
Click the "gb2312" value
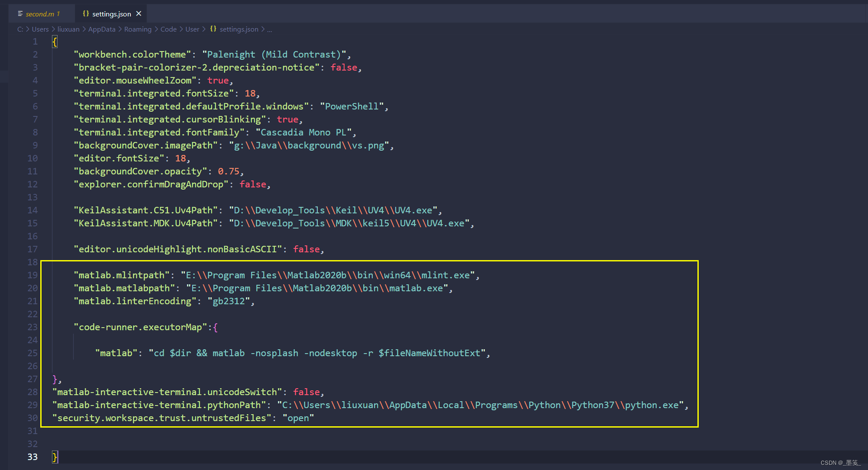[x=229, y=301]
